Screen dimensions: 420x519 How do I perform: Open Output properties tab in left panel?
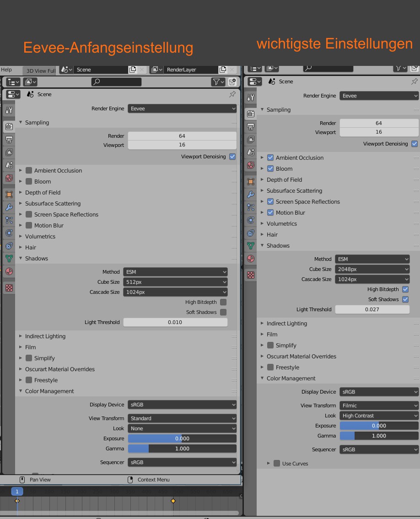click(x=9, y=139)
